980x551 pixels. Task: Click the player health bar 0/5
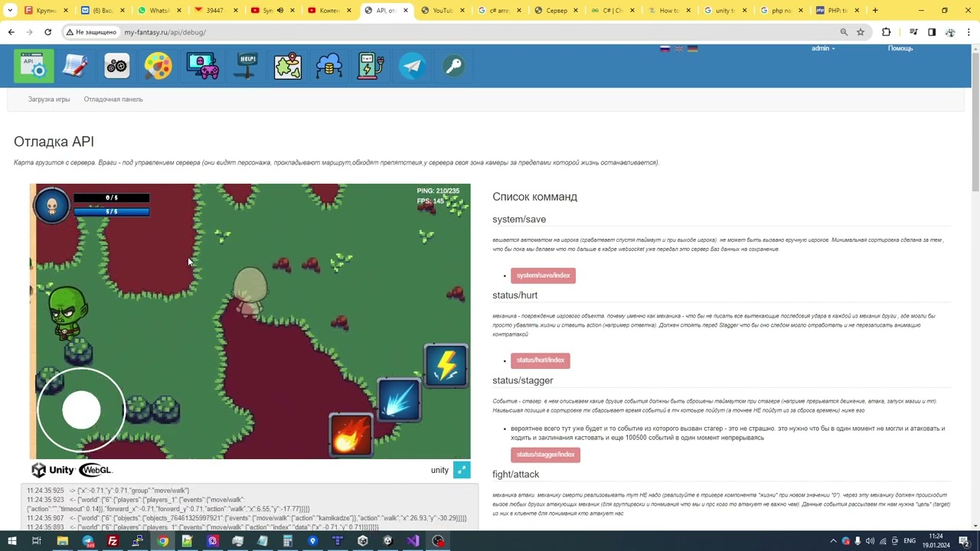coord(112,197)
